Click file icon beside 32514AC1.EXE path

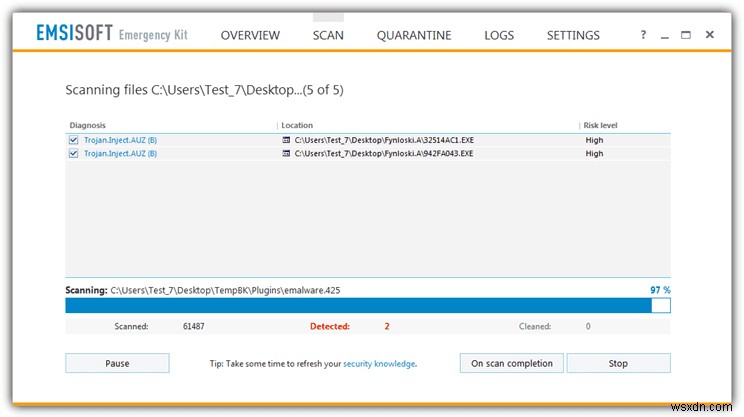pos(286,140)
